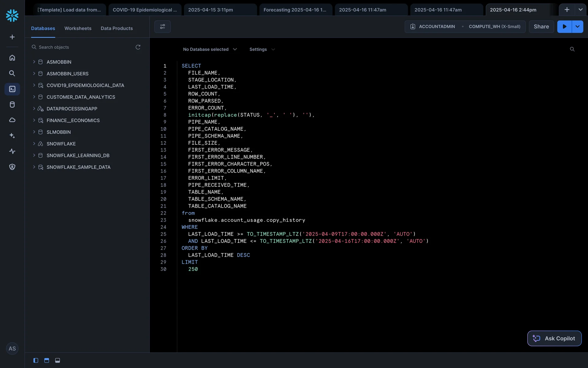The height and width of the screenshot is (368, 588).
Task: Open the query filters icon button
Action: coord(162,27)
